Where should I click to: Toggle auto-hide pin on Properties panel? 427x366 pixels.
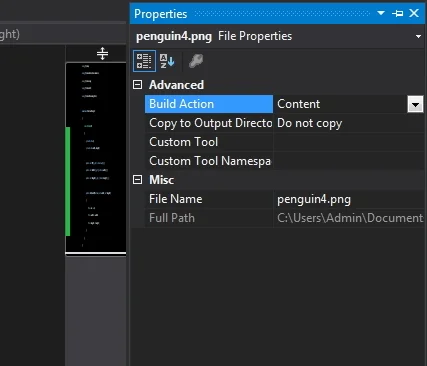click(398, 13)
